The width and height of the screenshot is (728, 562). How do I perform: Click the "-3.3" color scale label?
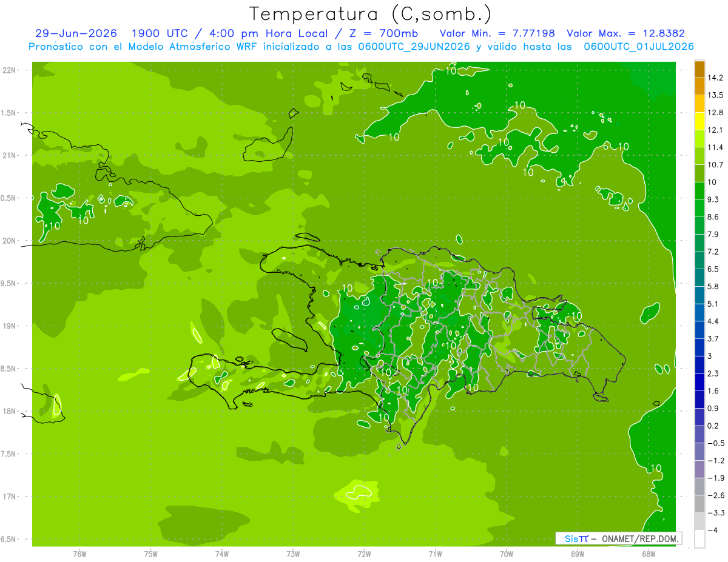pyautogui.click(x=715, y=513)
